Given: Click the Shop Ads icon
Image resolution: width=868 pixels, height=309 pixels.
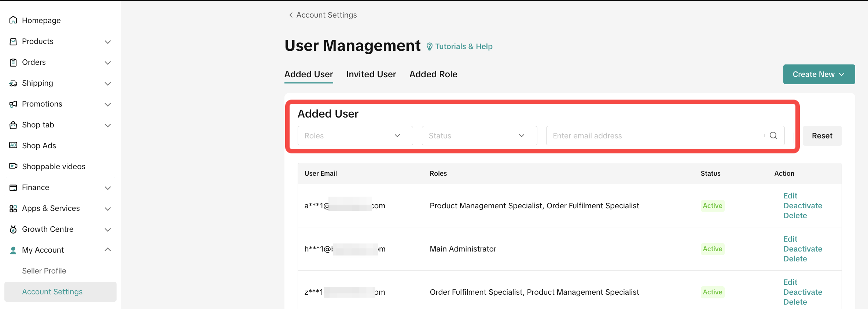Looking at the screenshot, I should pos(13,145).
